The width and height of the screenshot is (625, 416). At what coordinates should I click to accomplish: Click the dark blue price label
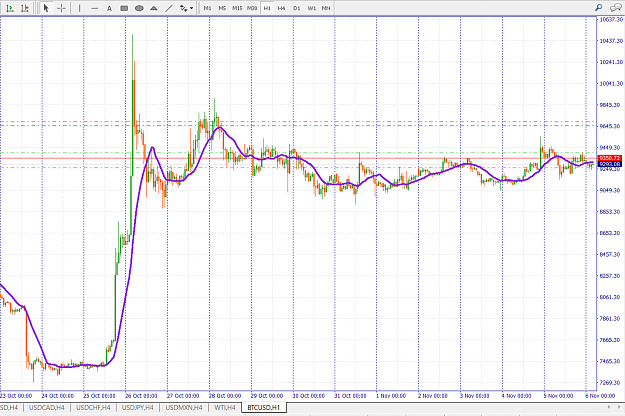click(609, 164)
